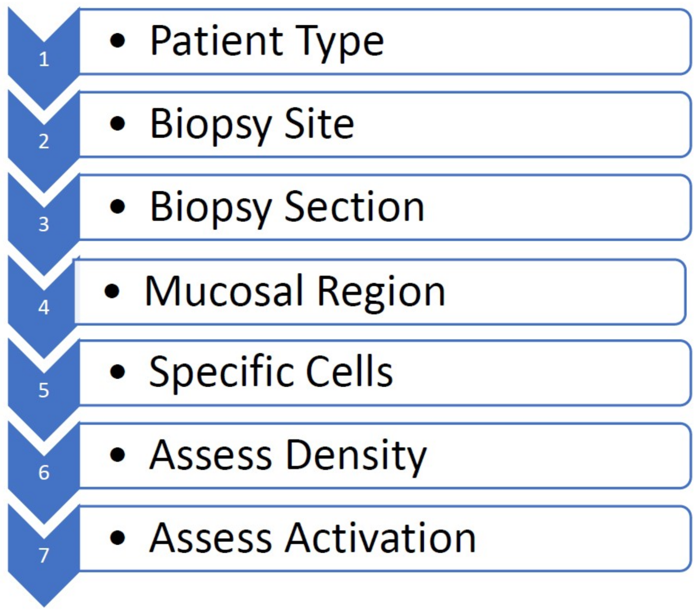The height and width of the screenshot is (616, 700).
Task: Click the "Patient Type" text
Action: tap(267, 41)
